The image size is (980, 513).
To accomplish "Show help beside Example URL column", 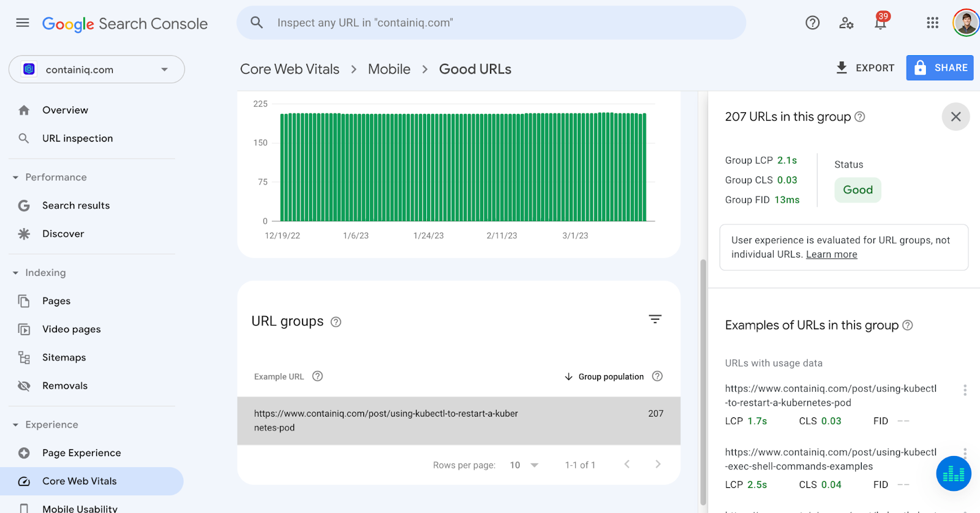I will pyautogui.click(x=317, y=376).
